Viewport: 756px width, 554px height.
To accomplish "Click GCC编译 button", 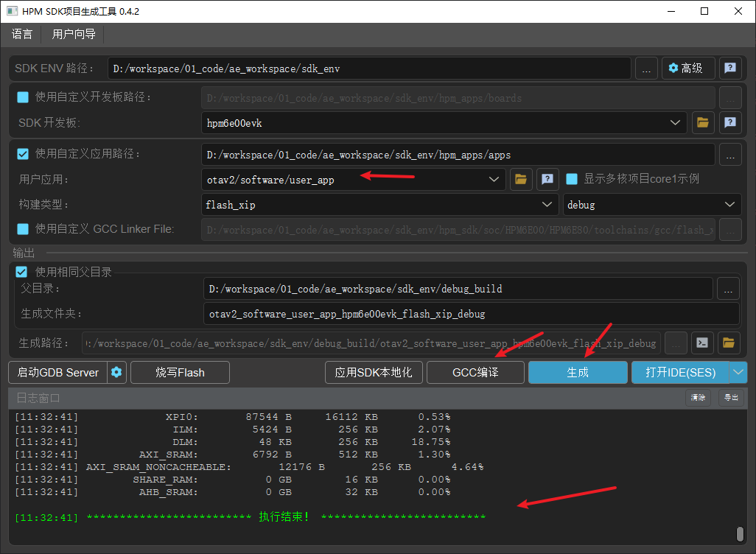I will [475, 372].
